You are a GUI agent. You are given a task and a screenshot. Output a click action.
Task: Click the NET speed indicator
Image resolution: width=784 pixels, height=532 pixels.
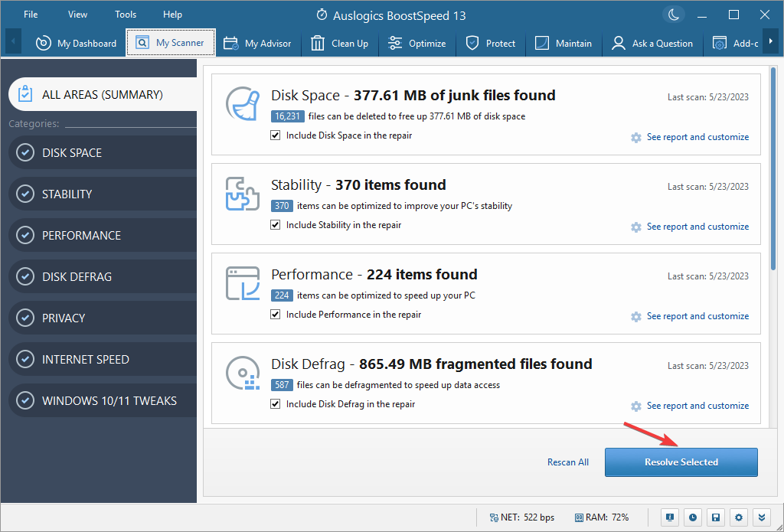[x=521, y=517]
